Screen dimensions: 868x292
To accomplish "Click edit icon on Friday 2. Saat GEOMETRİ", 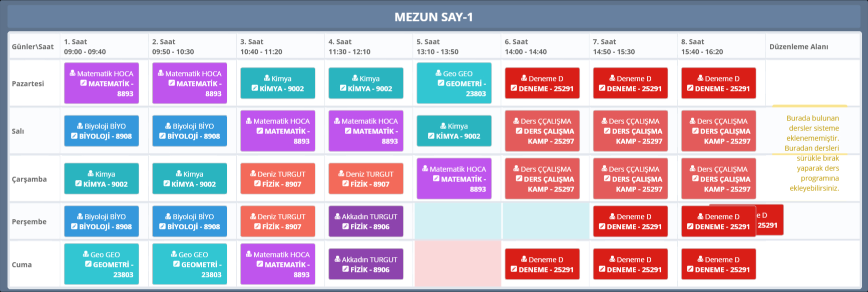I will [x=176, y=264].
